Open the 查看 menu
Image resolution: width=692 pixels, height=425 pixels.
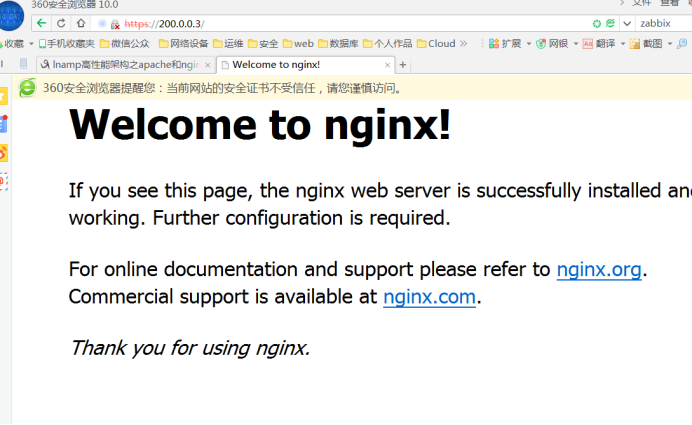pyautogui.click(x=669, y=4)
